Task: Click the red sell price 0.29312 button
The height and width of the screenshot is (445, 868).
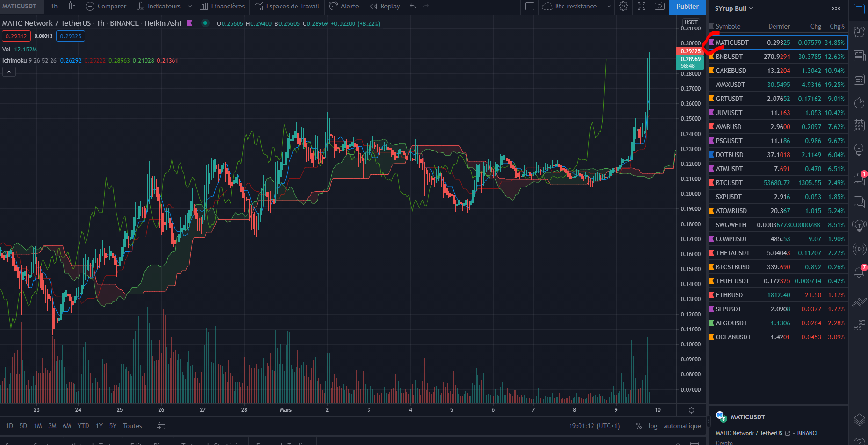Action: click(x=16, y=36)
